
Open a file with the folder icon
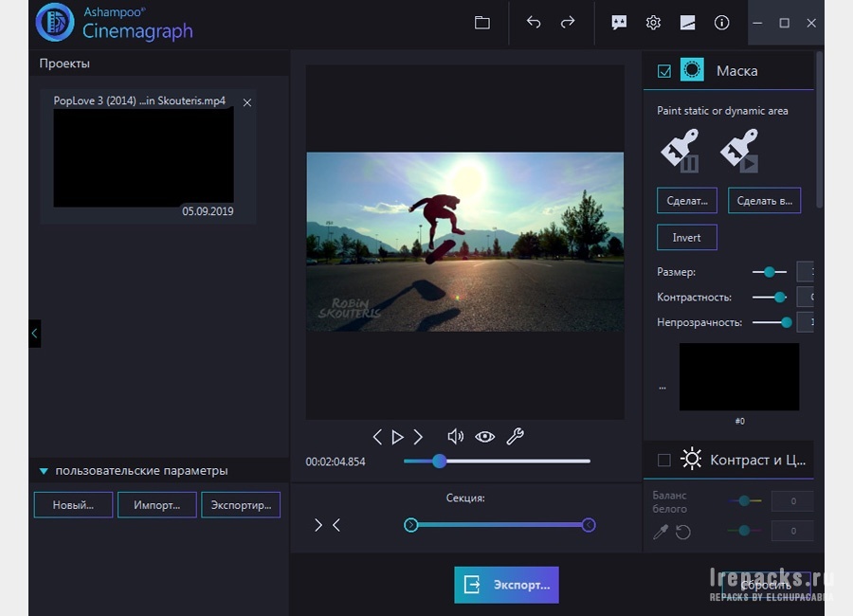482,23
